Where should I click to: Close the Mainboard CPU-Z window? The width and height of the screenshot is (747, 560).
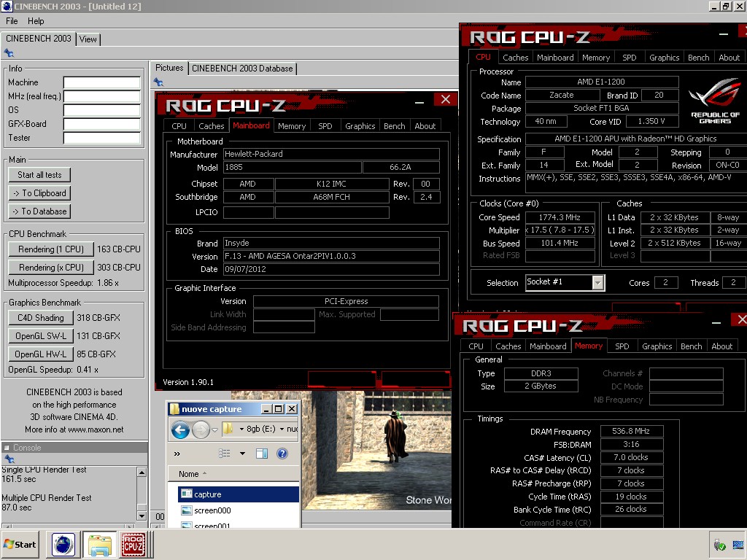[446, 99]
